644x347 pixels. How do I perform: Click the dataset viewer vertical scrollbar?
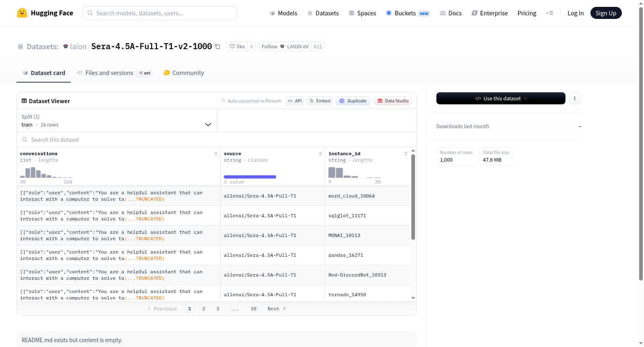click(413, 197)
